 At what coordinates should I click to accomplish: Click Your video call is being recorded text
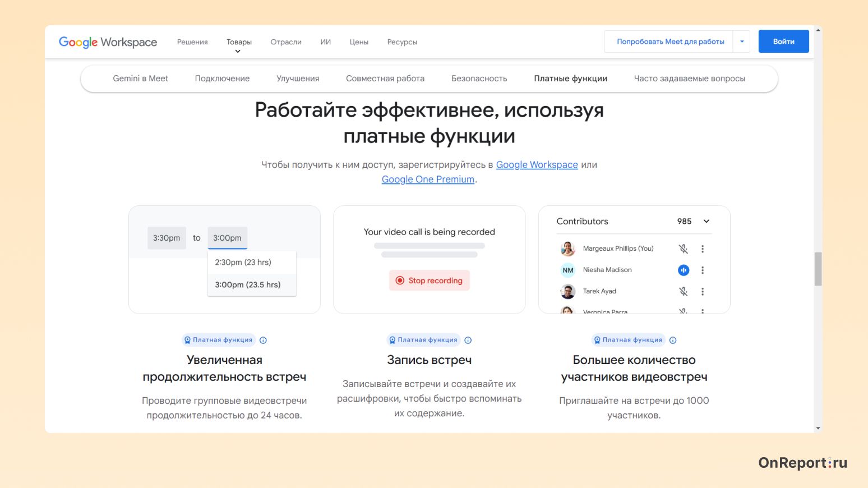(x=430, y=232)
